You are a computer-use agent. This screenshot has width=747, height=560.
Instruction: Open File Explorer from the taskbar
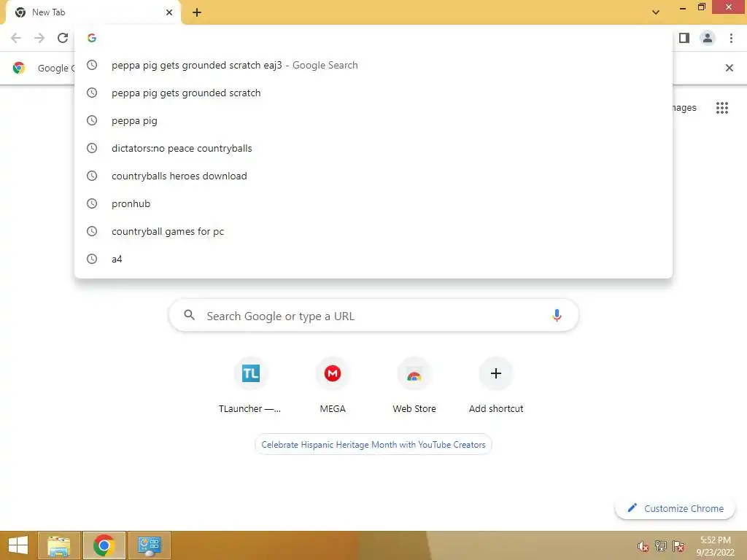58,545
